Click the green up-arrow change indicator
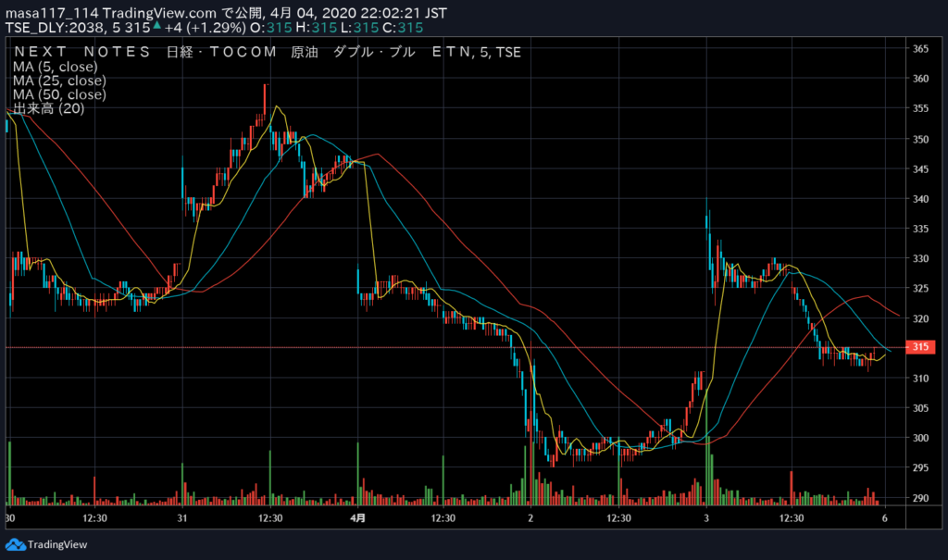Screen dimensions: 948x560 pos(157,25)
